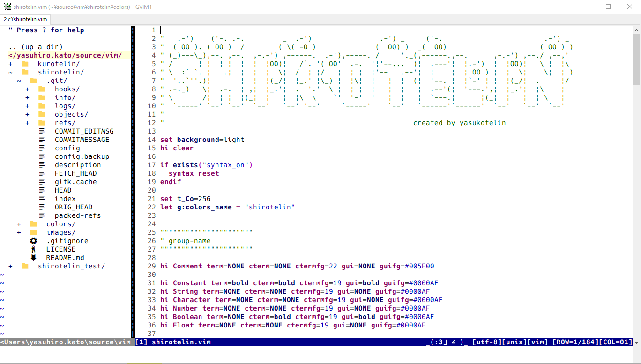
Task: Expand the images directory plus marker
Action: click(x=19, y=232)
